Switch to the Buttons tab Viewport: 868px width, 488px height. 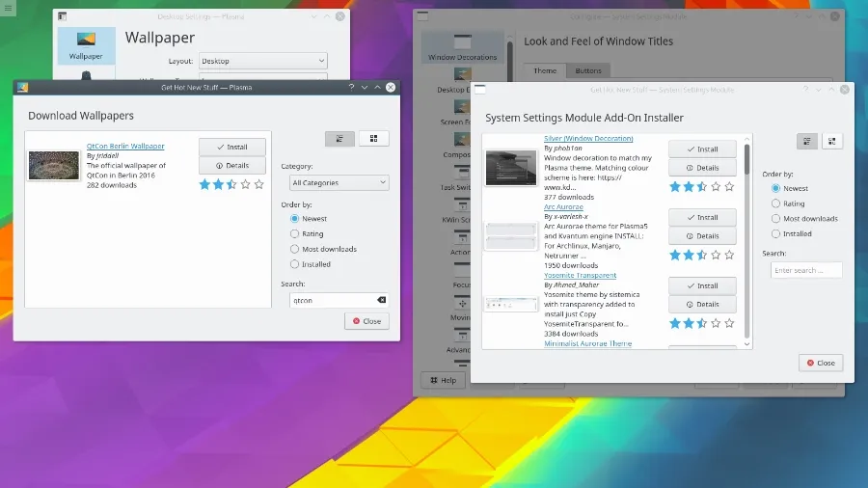tap(588, 70)
